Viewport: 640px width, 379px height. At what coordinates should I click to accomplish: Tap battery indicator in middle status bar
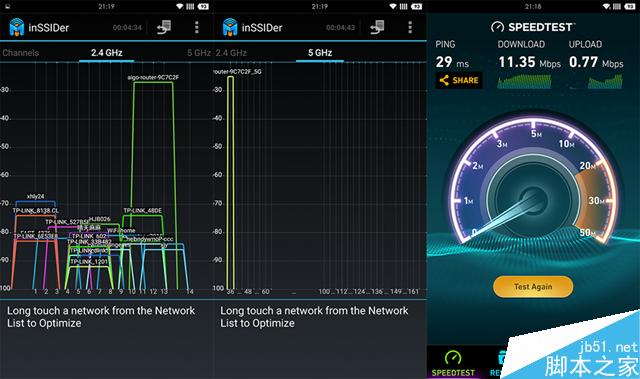click(416, 6)
